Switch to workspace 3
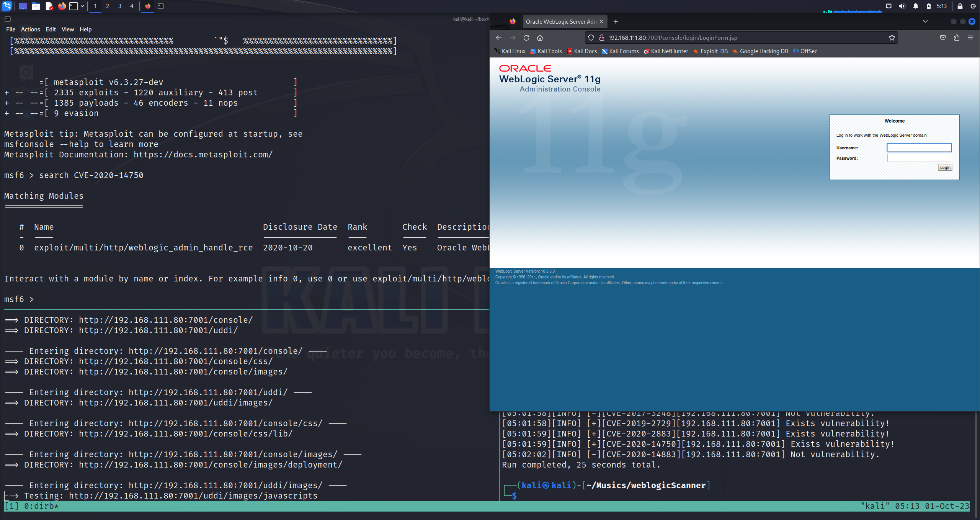 (x=120, y=6)
